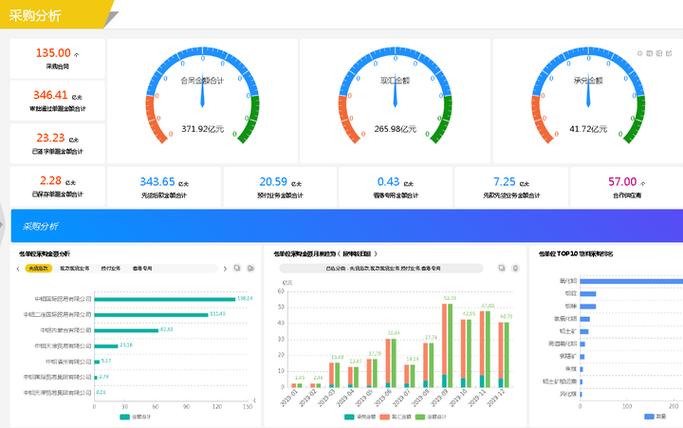Click the 343.65 亿元 KPI card
The height and width of the screenshot is (428, 683).
[164, 187]
